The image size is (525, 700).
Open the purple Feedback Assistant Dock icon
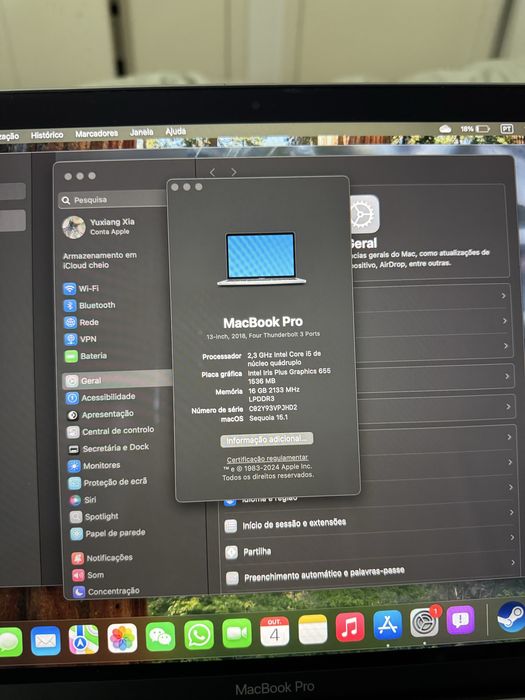(x=460, y=620)
